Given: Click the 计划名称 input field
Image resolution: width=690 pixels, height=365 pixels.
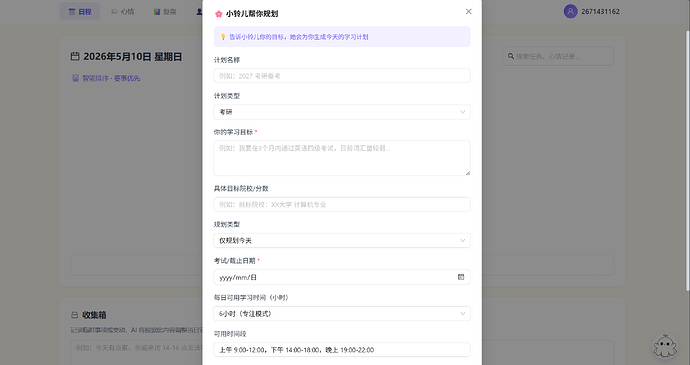Looking at the screenshot, I should pos(342,76).
